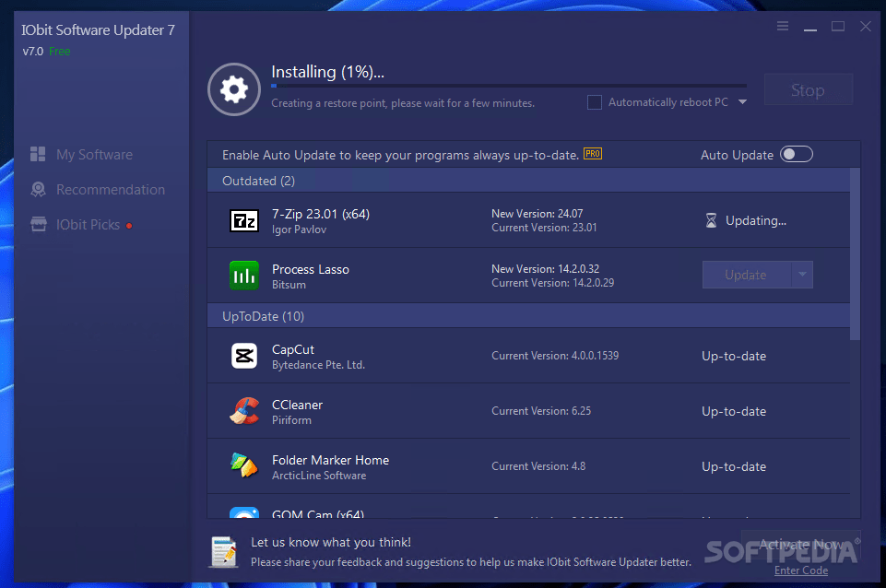The height and width of the screenshot is (588, 886).
Task: Collapse the Outdated (2) section header
Action: click(528, 181)
